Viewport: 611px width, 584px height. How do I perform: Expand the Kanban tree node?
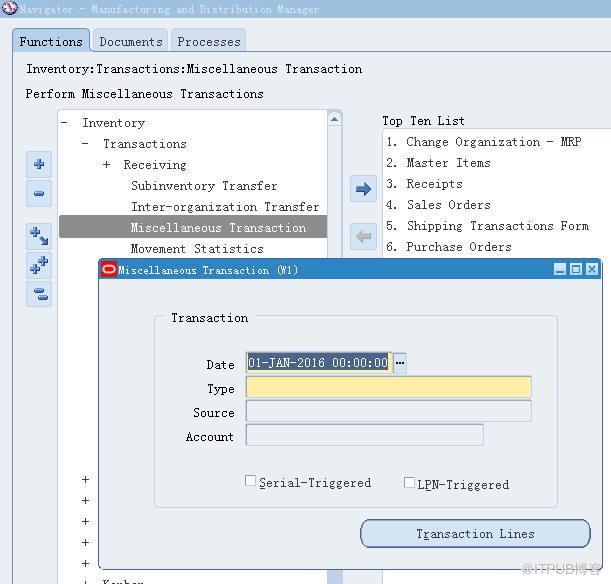tap(85, 581)
